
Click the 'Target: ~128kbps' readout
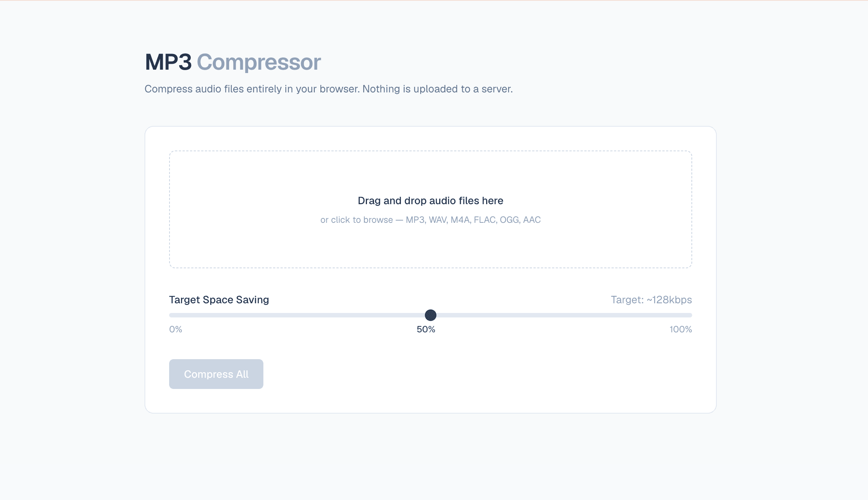coord(651,300)
